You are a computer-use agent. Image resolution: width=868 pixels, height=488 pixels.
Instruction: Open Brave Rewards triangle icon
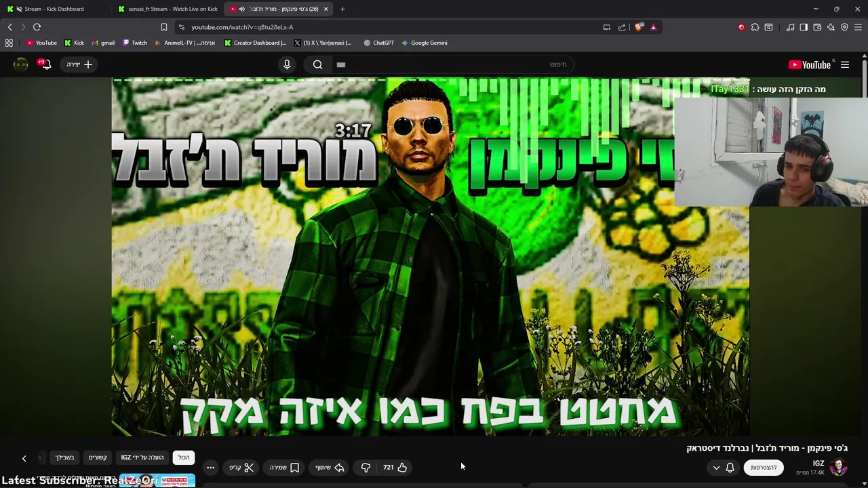[x=653, y=27]
